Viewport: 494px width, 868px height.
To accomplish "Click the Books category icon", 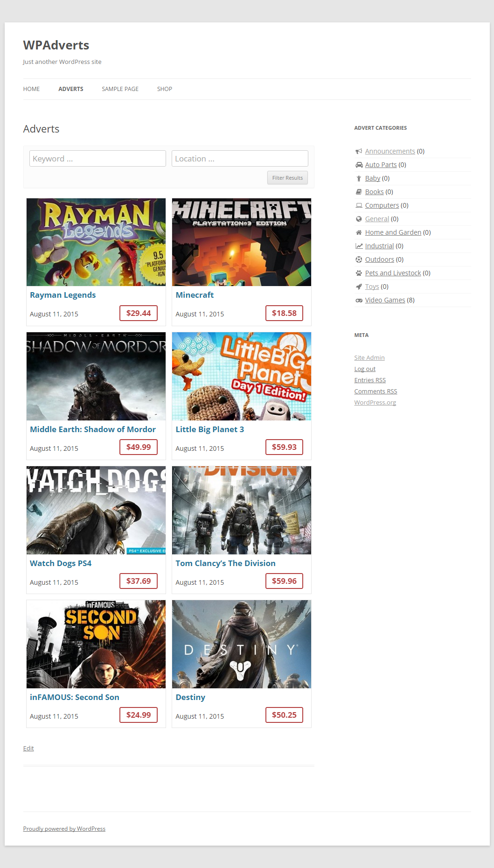I will coord(359,192).
